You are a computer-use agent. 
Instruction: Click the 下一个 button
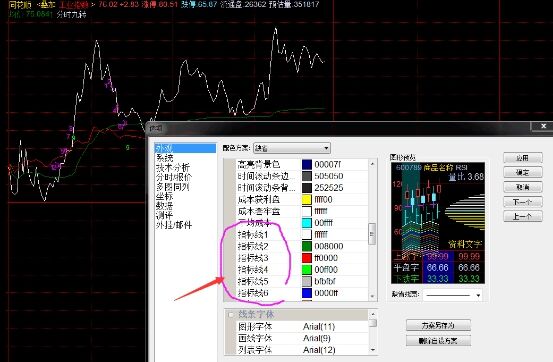(522, 202)
